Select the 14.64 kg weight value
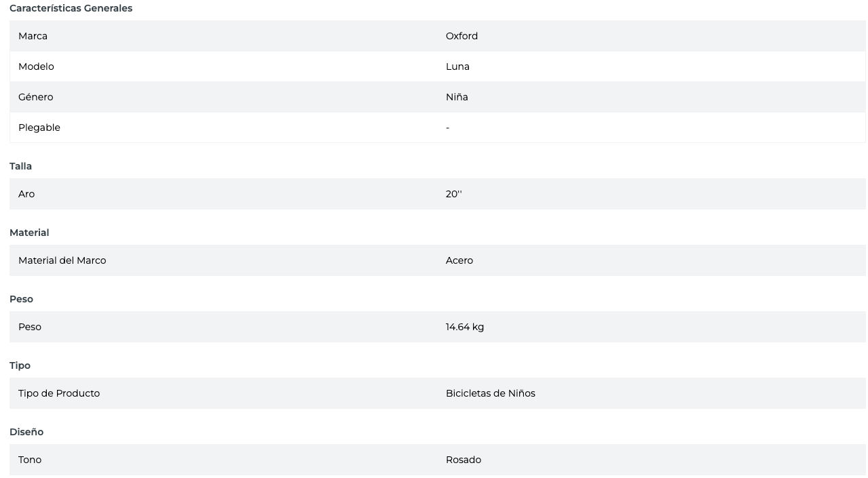The image size is (868, 478). coord(465,327)
